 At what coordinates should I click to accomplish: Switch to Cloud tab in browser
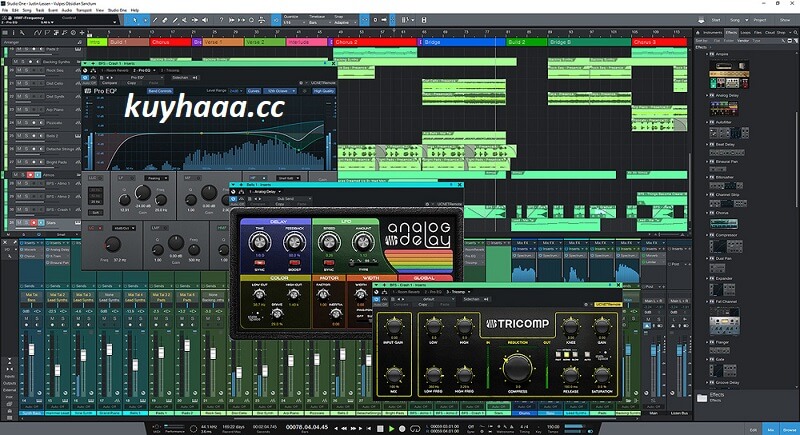(x=769, y=33)
